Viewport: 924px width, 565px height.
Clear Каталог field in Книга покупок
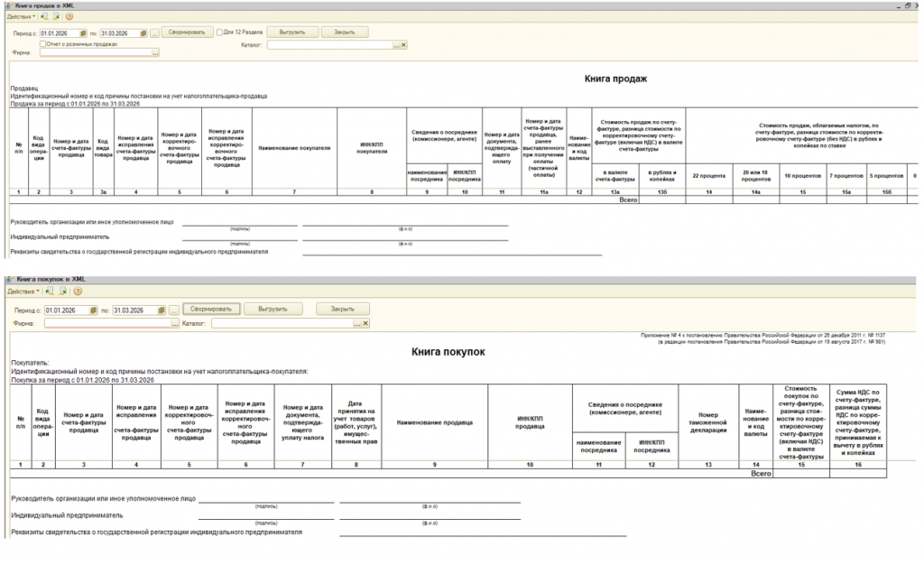coord(365,323)
